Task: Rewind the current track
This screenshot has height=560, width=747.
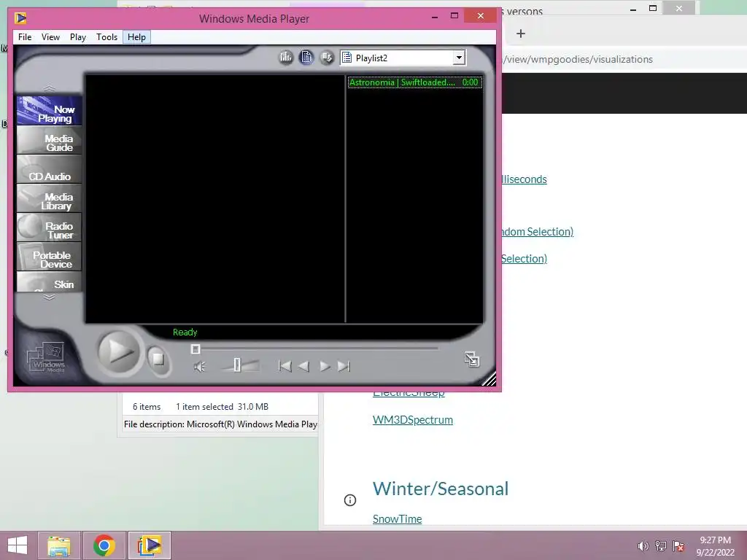Action: coord(303,366)
